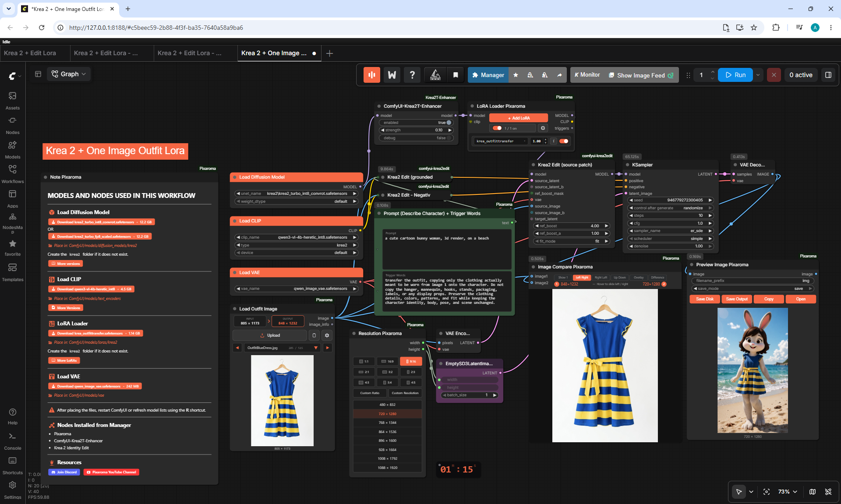Viewport: 841px width, 504px height.
Task: Click the Join Discord link button
Action: point(64,472)
